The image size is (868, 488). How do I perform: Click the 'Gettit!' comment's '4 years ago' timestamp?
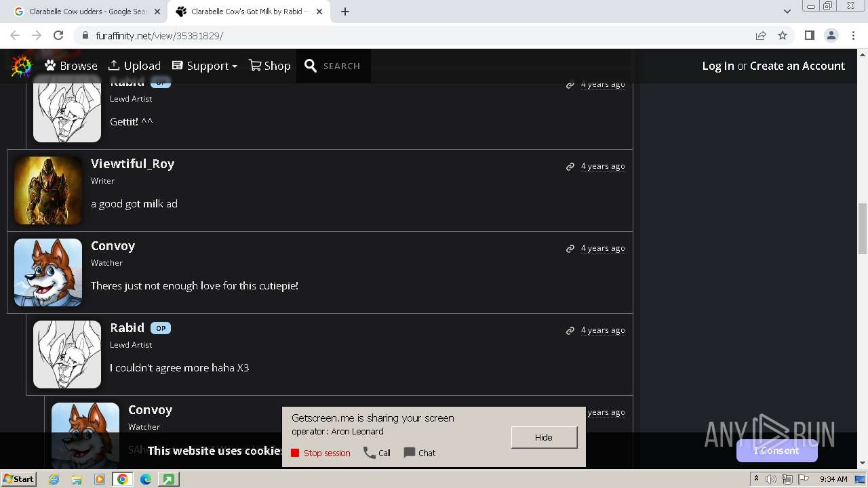[603, 84]
